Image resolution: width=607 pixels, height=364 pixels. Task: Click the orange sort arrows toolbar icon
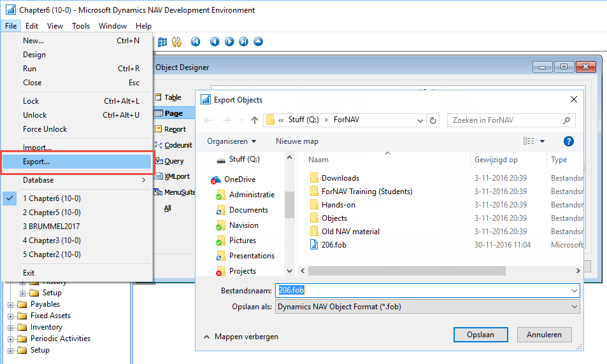tap(176, 42)
